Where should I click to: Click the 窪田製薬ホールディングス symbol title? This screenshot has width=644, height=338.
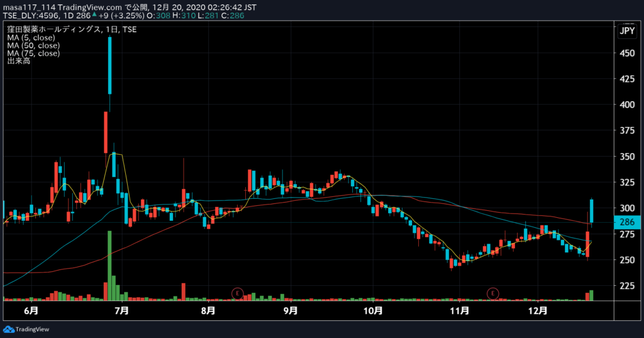[x=54, y=29]
